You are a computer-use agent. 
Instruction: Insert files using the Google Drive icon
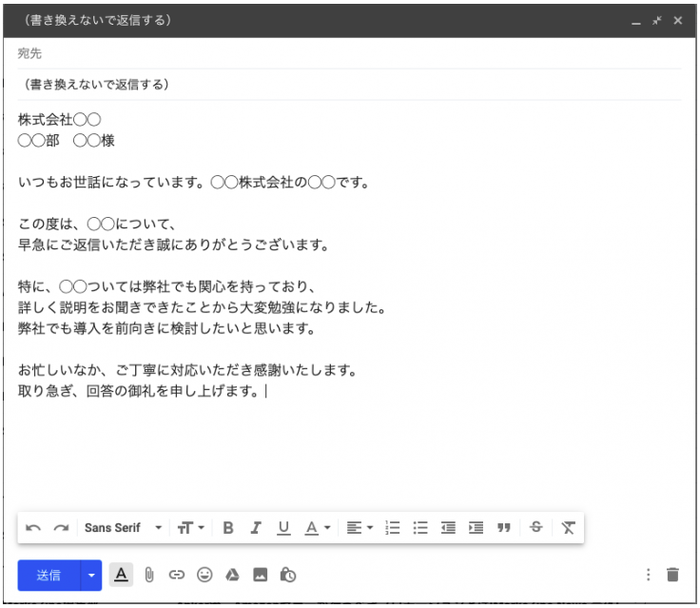[230, 574]
